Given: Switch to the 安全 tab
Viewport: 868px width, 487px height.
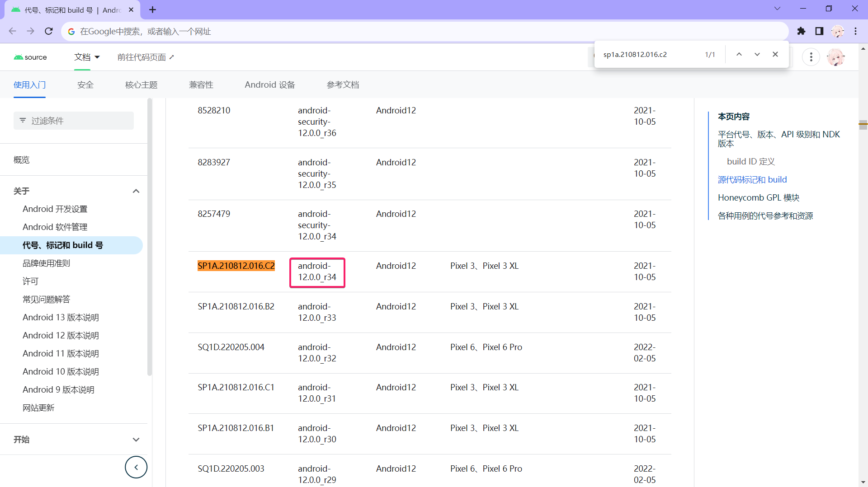Looking at the screenshot, I should point(85,85).
